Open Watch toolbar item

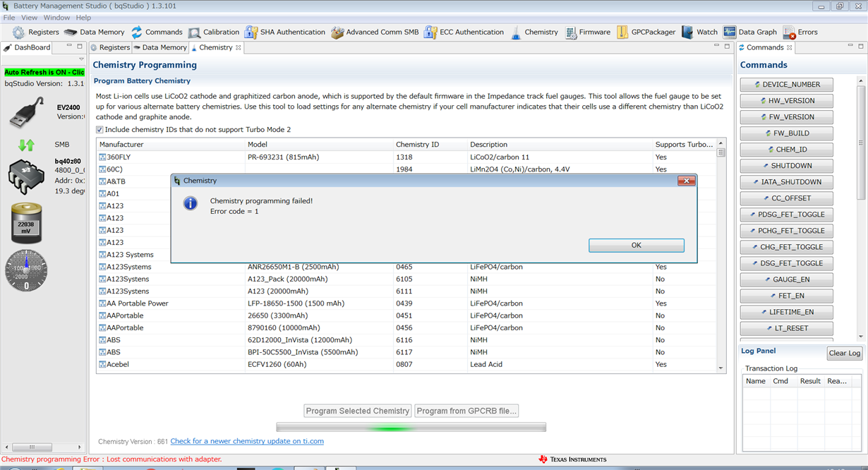699,32
